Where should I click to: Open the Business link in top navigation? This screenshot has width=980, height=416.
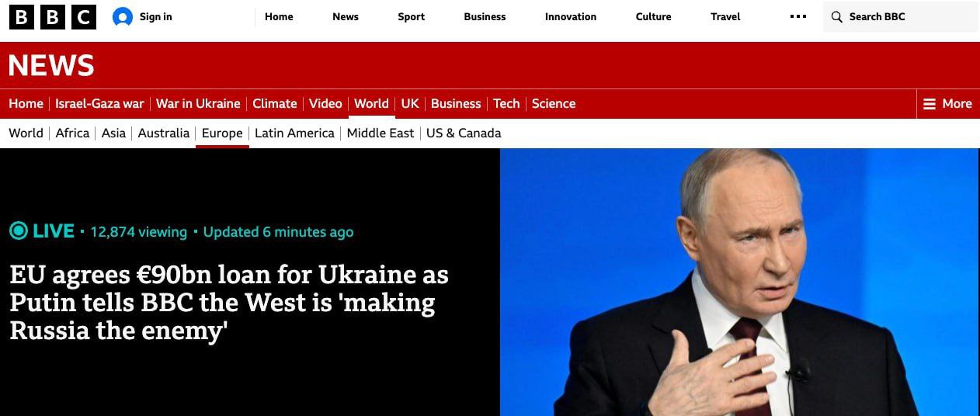pos(485,16)
